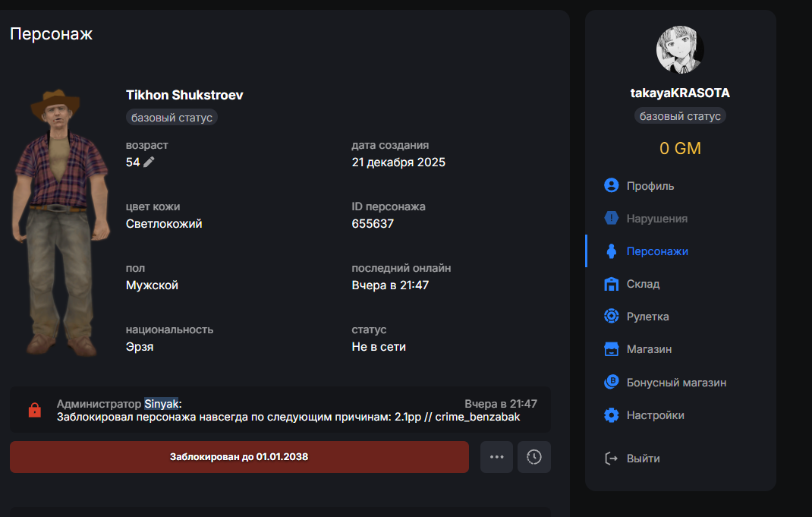The height and width of the screenshot is (517, 812).
Task: Click the Рулетка roulette wheel icon
Action: (611, 317)
